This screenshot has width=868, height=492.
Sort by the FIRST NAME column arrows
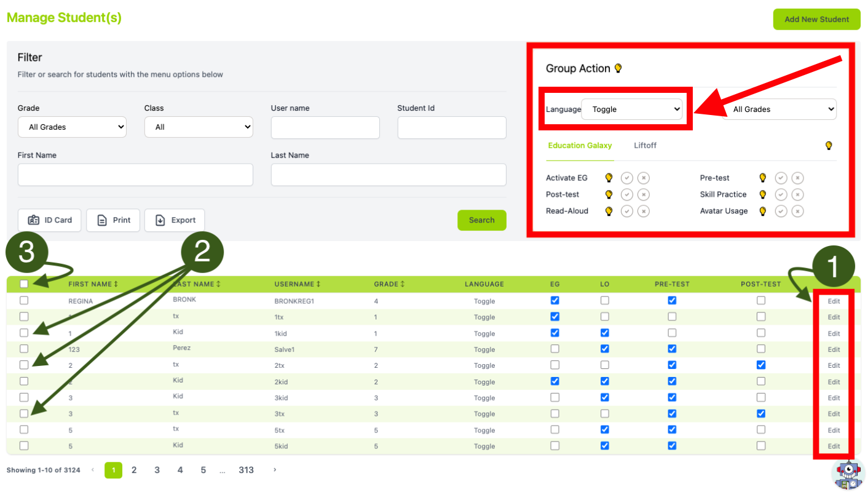pyautogui.click(x=116, y=284)
